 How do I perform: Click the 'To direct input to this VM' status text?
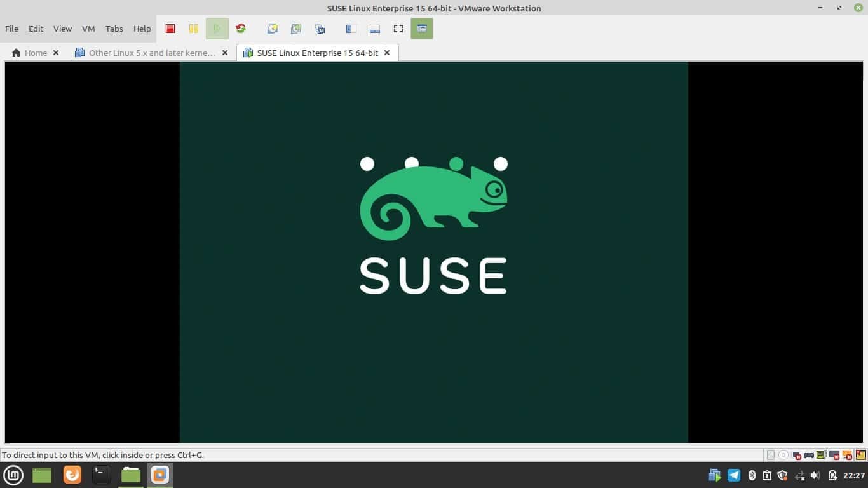[x=103, y=455]
